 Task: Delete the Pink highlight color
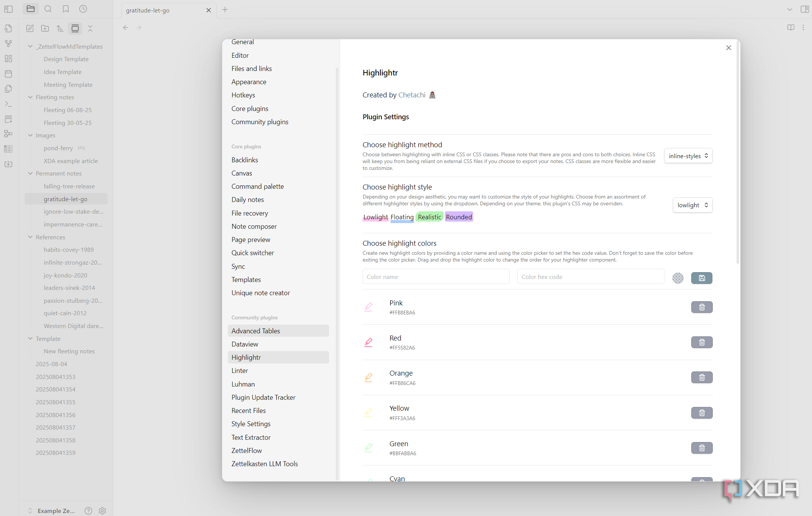702,307
